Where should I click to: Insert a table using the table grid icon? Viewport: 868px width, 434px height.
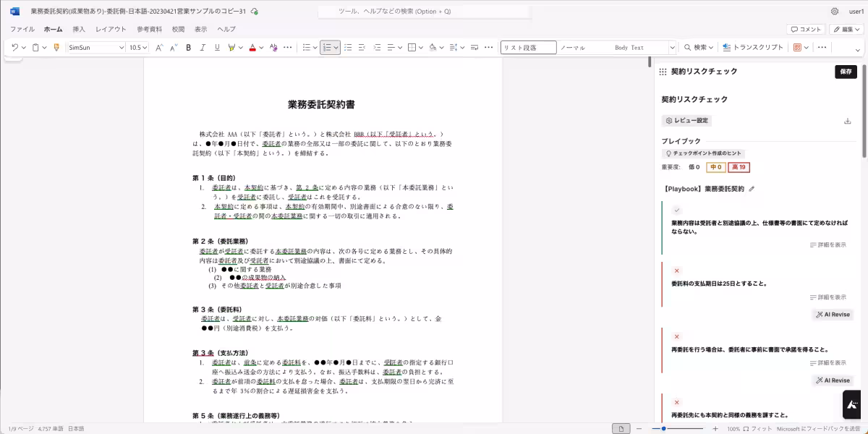coord(412,46)
